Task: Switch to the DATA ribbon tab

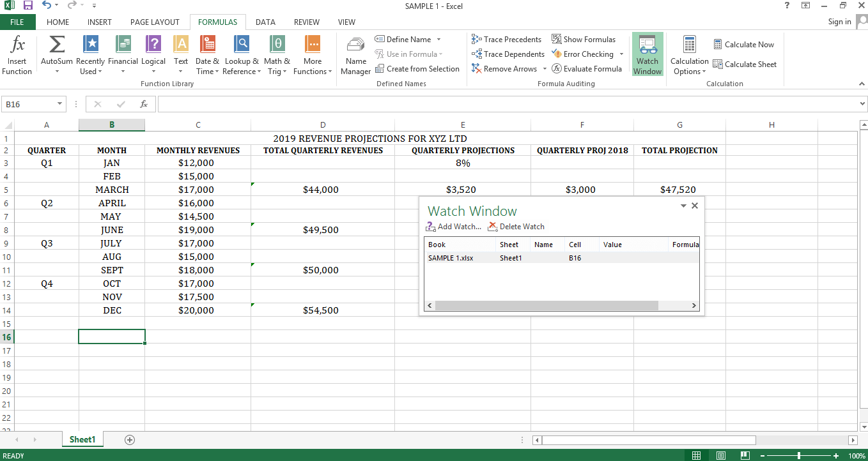Action: (x=265, y=22)
